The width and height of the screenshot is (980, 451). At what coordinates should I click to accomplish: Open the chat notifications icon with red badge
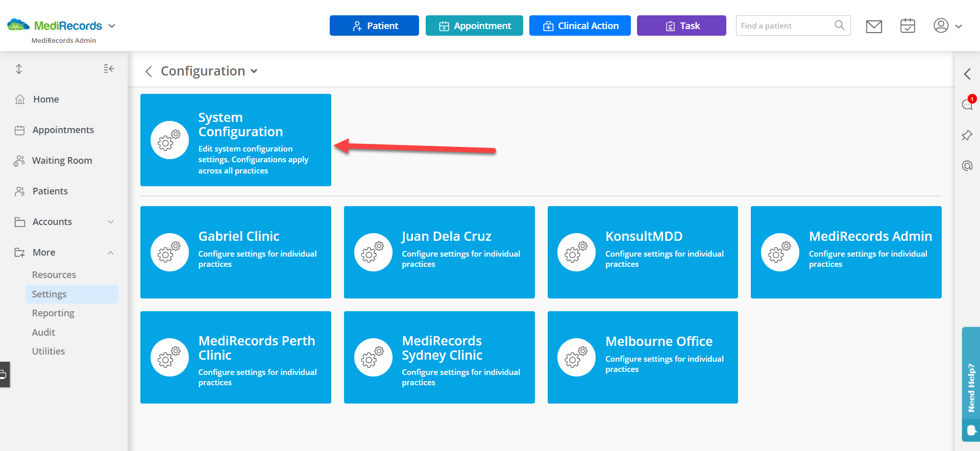(967, 104)
